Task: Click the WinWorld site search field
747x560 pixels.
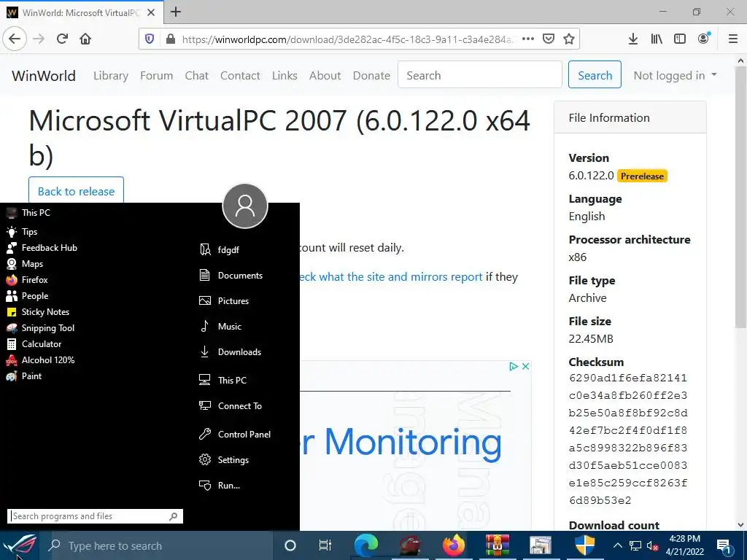Action: coord(480,75)
